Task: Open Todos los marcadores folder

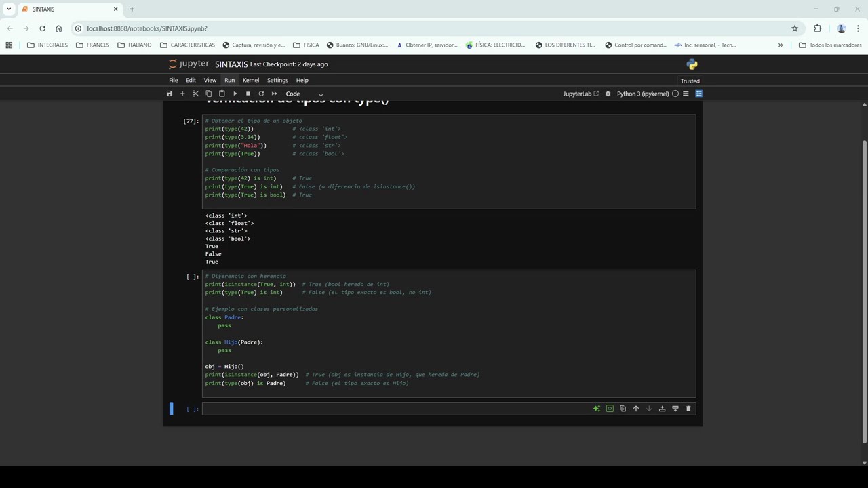Action: (830, 45)
